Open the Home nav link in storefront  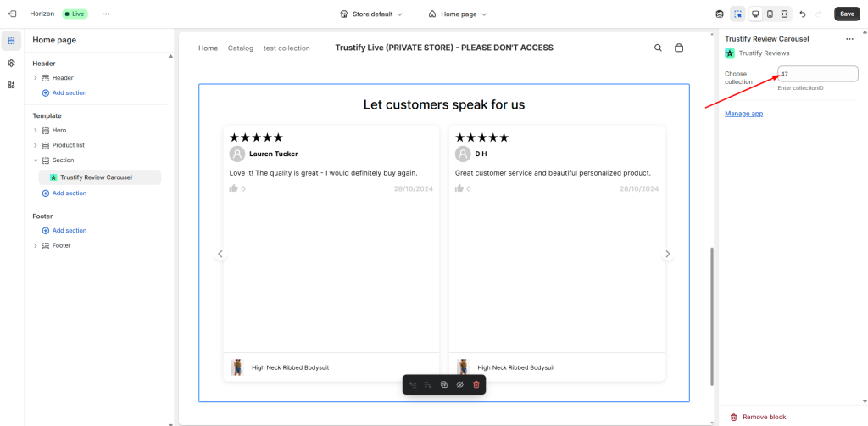[x=209, y=48]
